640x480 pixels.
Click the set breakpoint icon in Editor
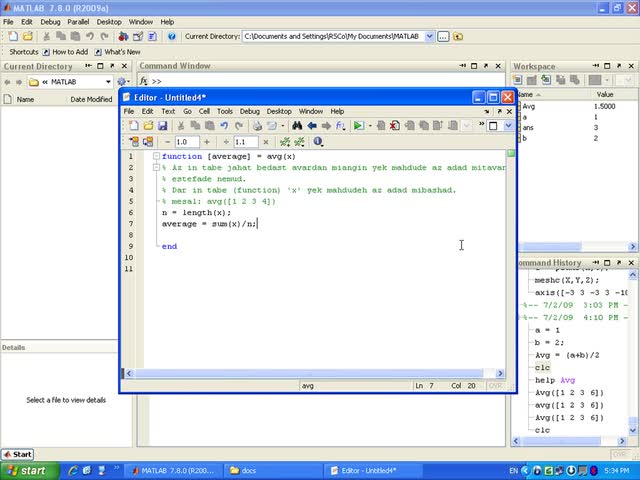coord(380,126)
